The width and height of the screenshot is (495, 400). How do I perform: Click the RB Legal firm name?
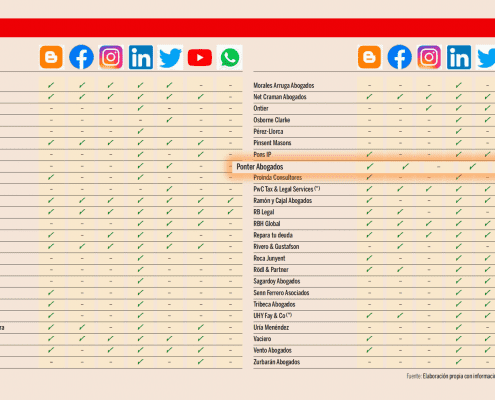coord(263,212)
